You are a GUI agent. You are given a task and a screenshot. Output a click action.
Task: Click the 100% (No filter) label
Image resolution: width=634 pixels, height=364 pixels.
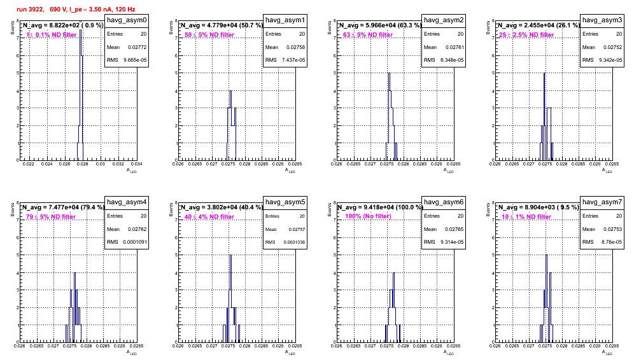(x=369, y=216)
